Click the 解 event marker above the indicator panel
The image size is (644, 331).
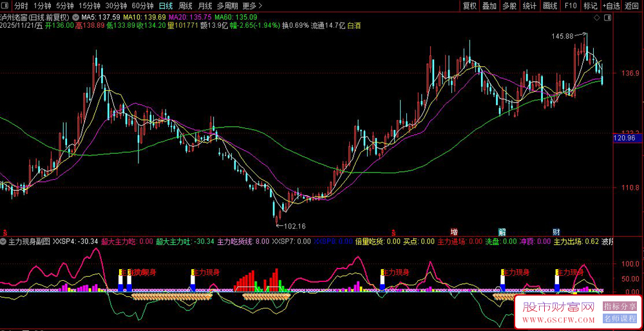(502, 232)
